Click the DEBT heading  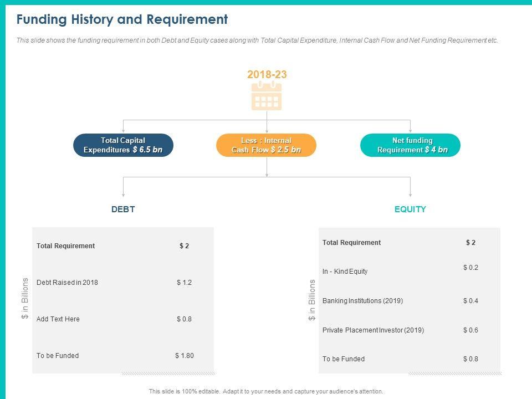tap(123, 209)
